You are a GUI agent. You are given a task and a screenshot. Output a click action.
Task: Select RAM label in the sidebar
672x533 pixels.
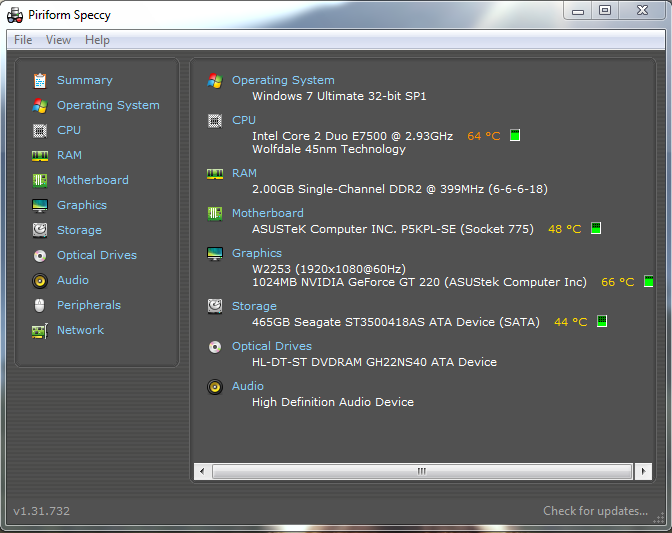(x=69, y=155)
